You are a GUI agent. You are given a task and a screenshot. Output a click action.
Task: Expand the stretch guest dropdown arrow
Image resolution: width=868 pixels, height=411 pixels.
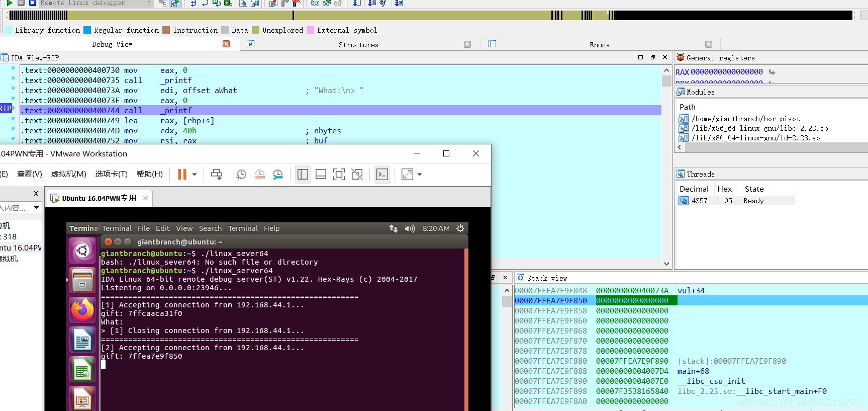pyautogui.click(x=420, y=175)
